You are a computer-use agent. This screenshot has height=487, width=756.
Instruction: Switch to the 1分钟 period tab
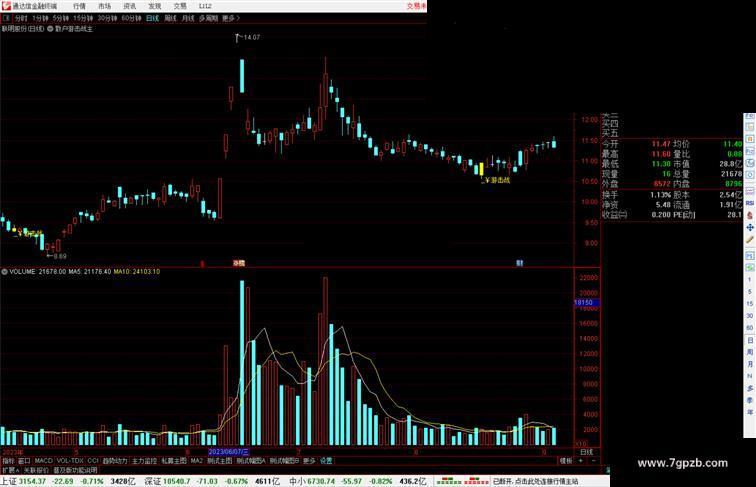(x=40, y=18)
